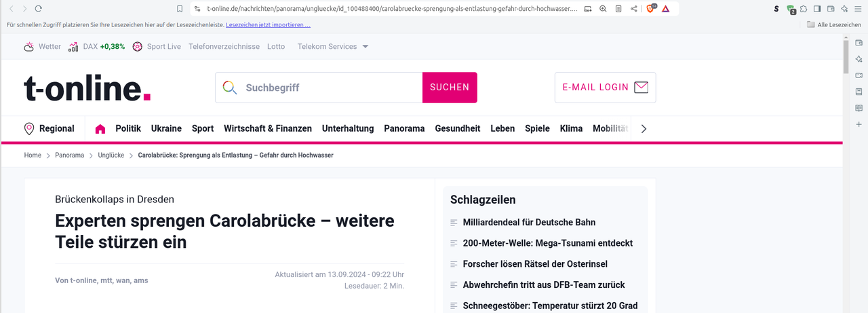Open headline 200-Meter-Welle: Mega-Tsunami entdeckt
This screenshot has height=313, width=868.
coord(547,243)
